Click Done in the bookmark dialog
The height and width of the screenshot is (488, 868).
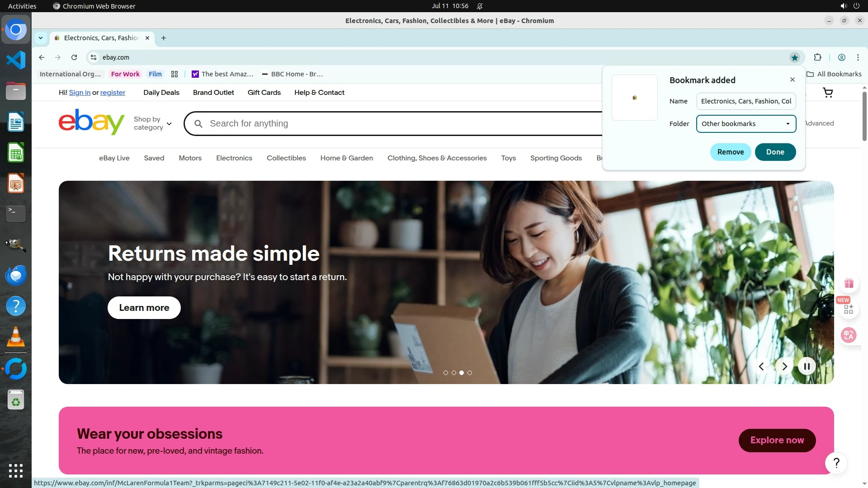(775, 152)
